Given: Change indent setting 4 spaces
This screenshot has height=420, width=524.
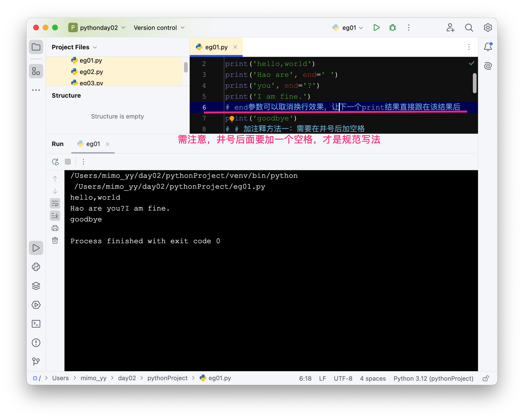Looking at the screenshot, I should tap(373, 379).
